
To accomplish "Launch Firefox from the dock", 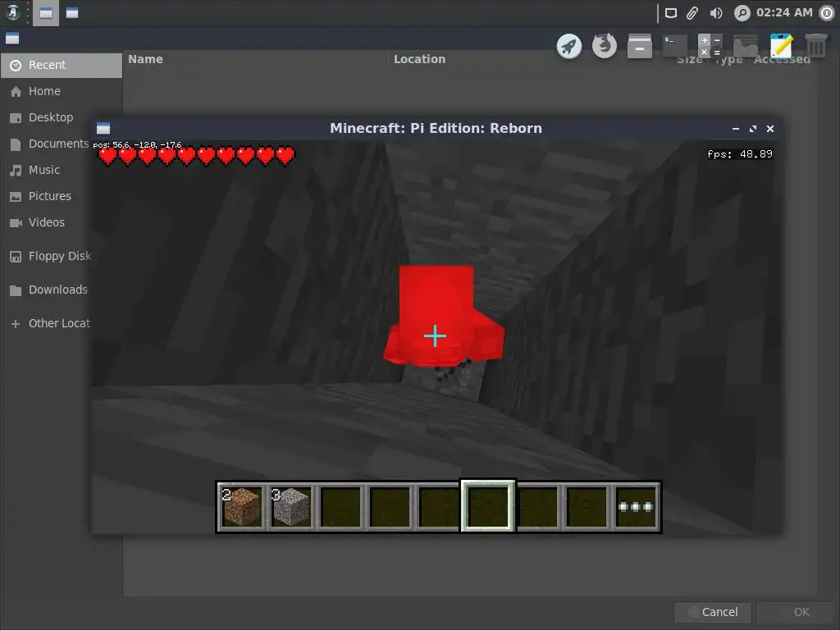I will click(x=605, y=46).
